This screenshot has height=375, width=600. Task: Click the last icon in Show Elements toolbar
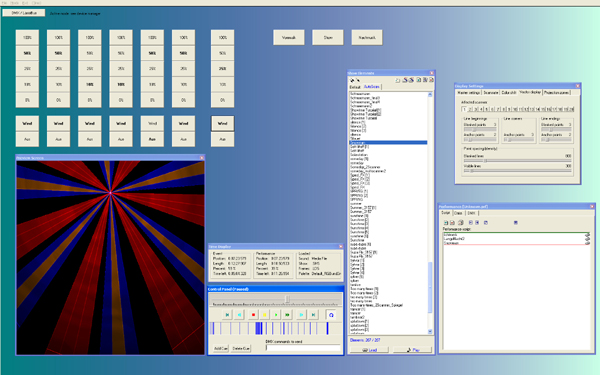pos(431,80)
